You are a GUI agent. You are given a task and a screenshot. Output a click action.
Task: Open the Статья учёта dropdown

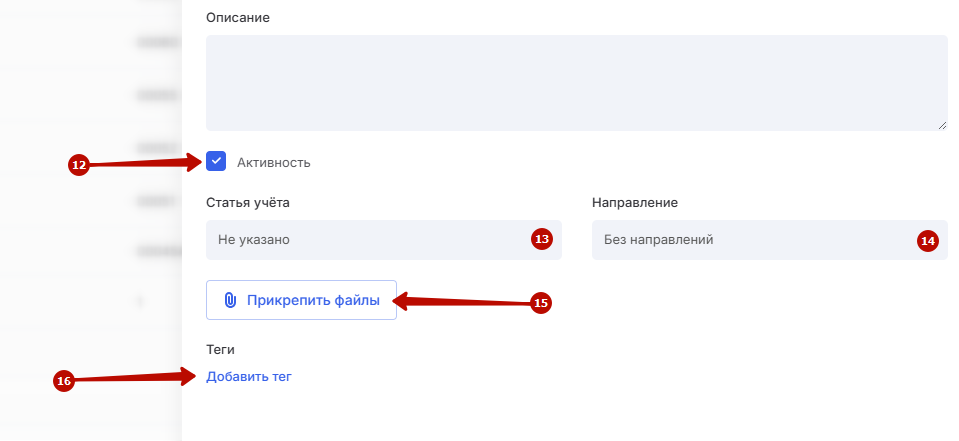pyautogui.click(x=370, y=240)
